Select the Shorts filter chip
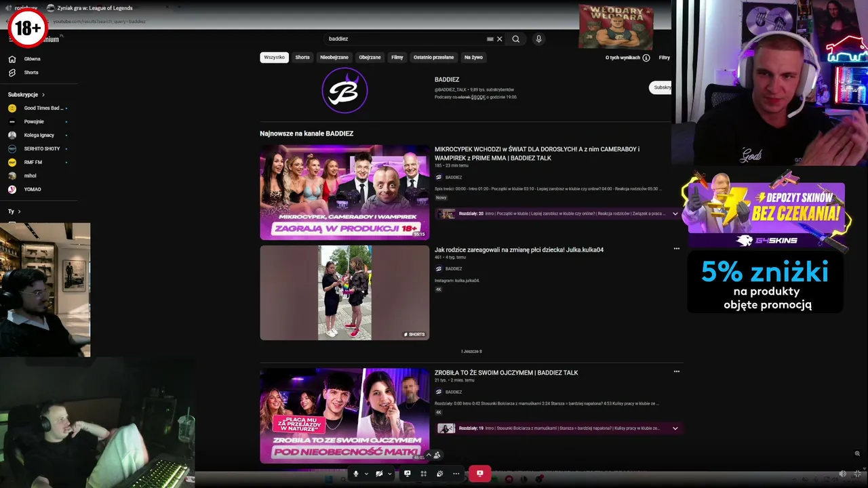 [x=302, y=58]
